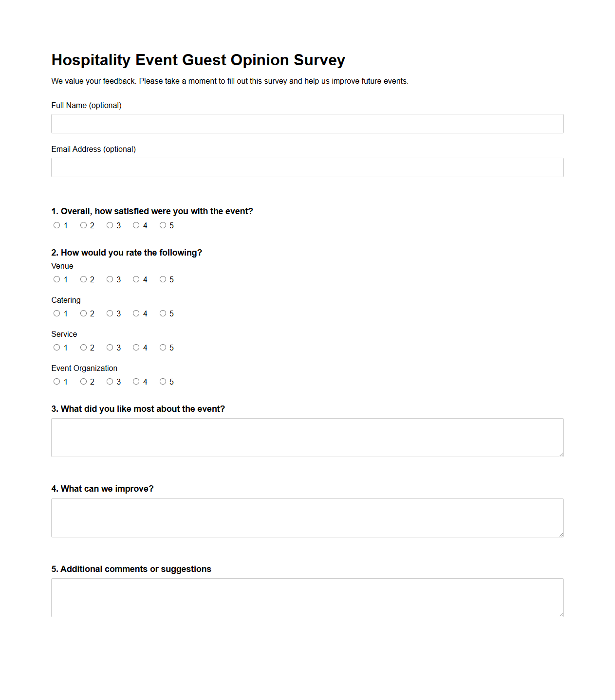Rate the Venue with a 1
The height and width of the screenshot is (700, 615).
pos(56,279)
